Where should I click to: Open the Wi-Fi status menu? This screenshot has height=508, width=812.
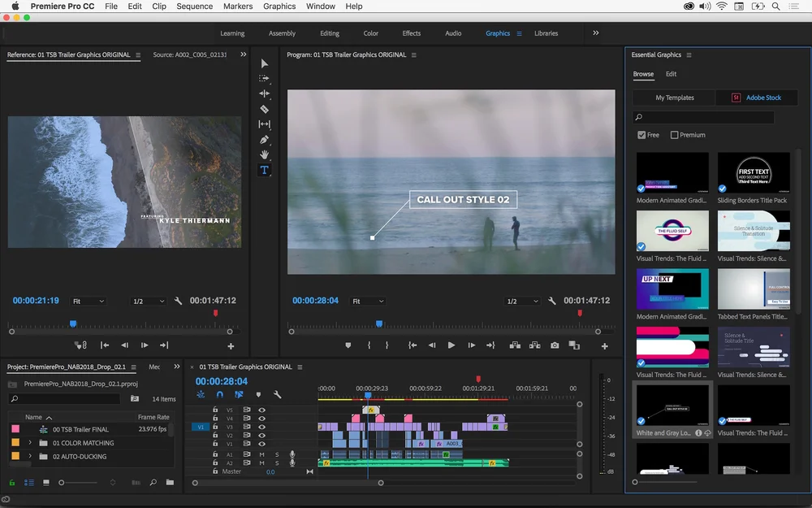[721, 7]
